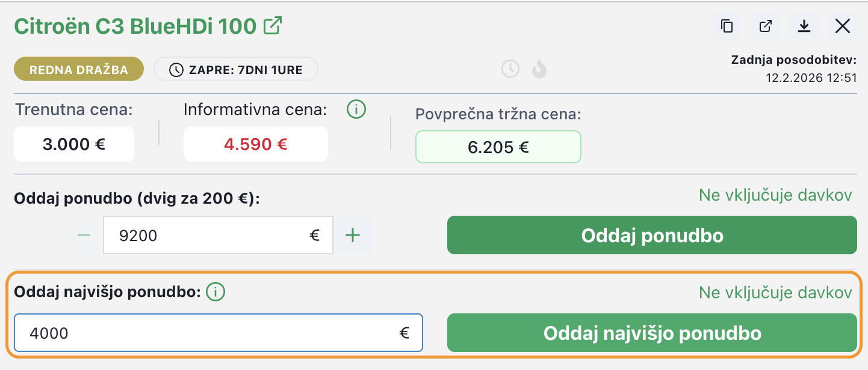The width and height of the screenshot is (868, 370).
Task: Click the REDNA DRAŽBA badge
Action: point(79,69)
